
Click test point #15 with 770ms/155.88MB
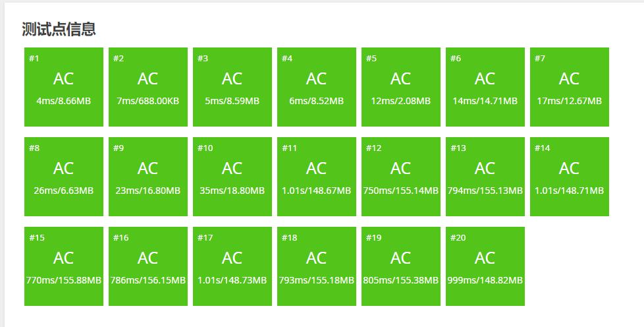tap(64, 266)
